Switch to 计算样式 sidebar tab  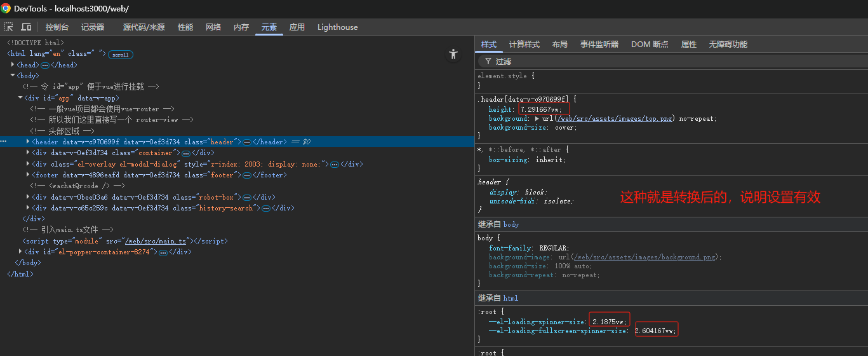[x=524, y=44]
